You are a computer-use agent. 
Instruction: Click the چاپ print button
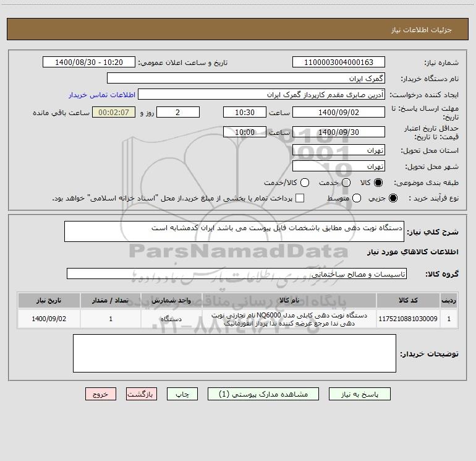(x=182, y=394)
